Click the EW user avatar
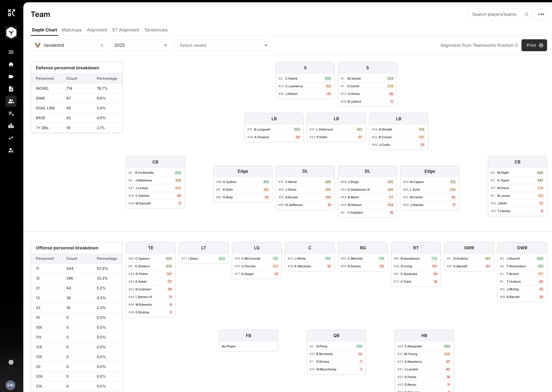Viewport: 552px width, 392px height. 10,385
